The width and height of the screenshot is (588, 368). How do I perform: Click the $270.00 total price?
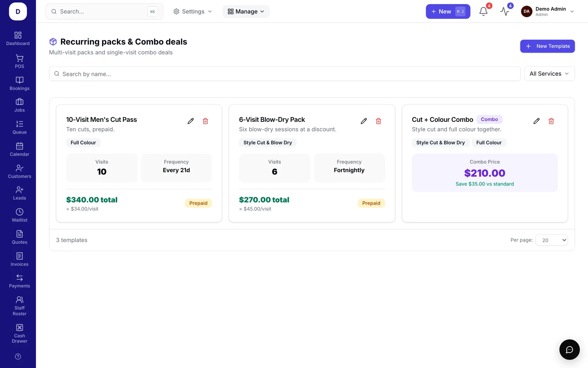[264, 200]
